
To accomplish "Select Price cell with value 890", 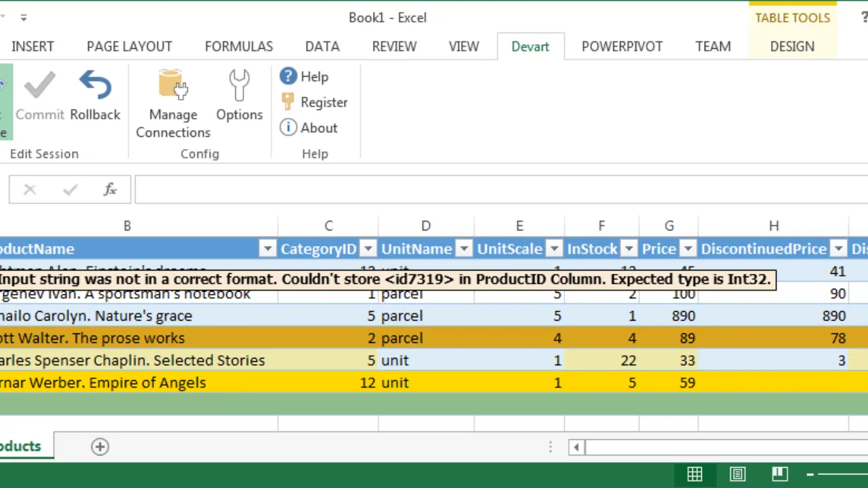I will [x=669, y=316].
